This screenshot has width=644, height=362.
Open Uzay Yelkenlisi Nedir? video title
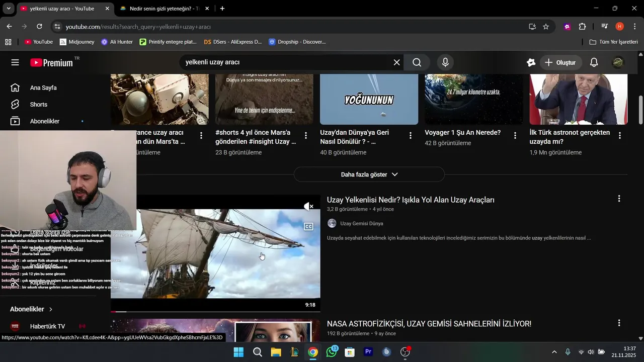pos(411,200)
